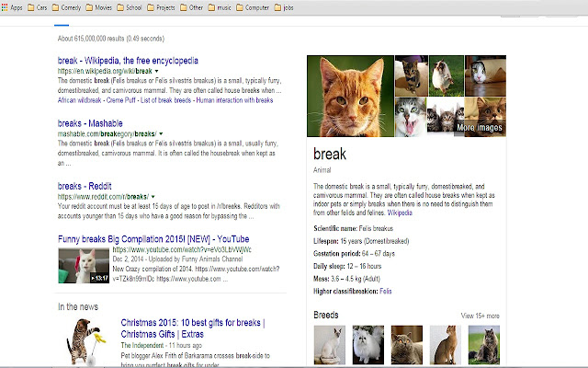Open 'Funny breaks Big Compilation 2015' YouTube result

tap(153, 239)
